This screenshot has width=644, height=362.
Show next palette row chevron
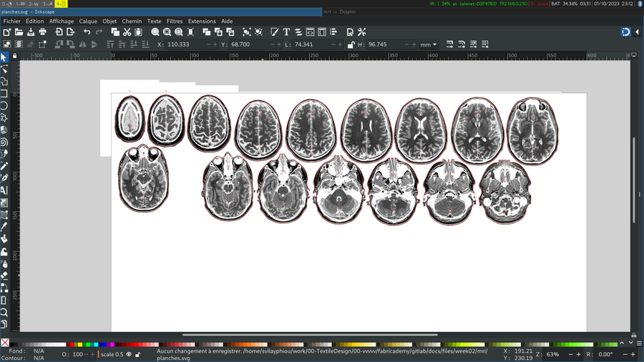click(x=631, y=343)
